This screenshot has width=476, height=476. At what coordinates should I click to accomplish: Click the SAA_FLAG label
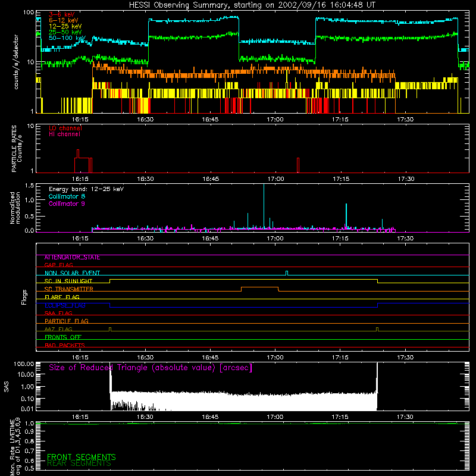pyautogui.click(x=58, y=314)
